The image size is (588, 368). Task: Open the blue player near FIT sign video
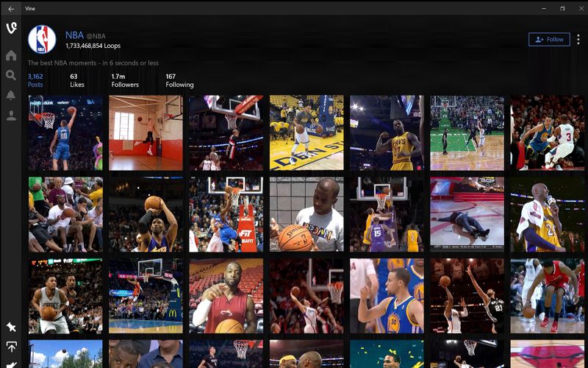(226, 214)
